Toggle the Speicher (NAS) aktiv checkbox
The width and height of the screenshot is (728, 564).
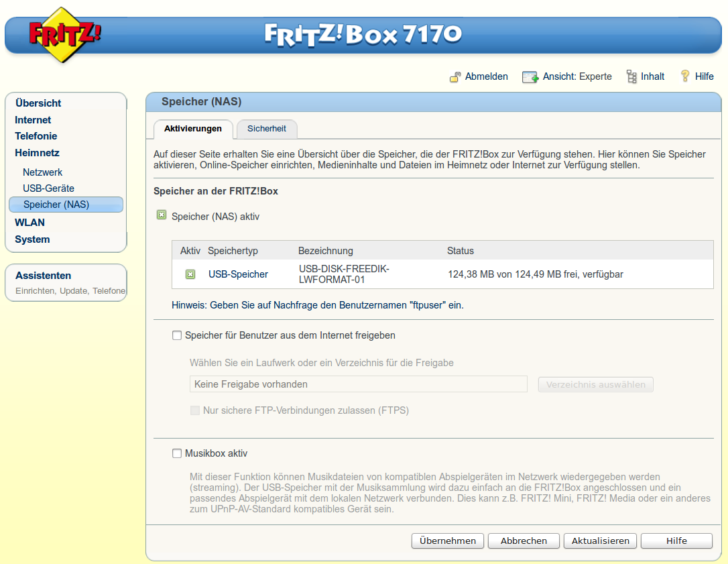162,216
